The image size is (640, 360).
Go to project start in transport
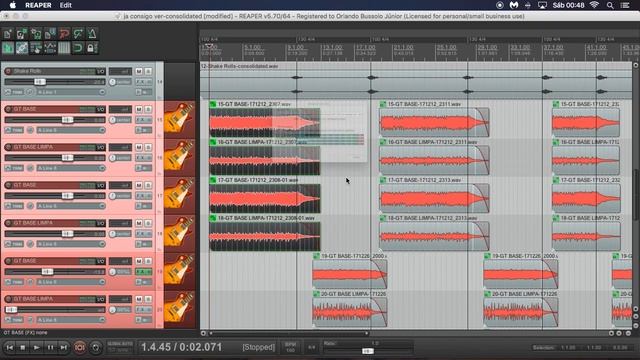pyautogui.click(x=9, y=347)
